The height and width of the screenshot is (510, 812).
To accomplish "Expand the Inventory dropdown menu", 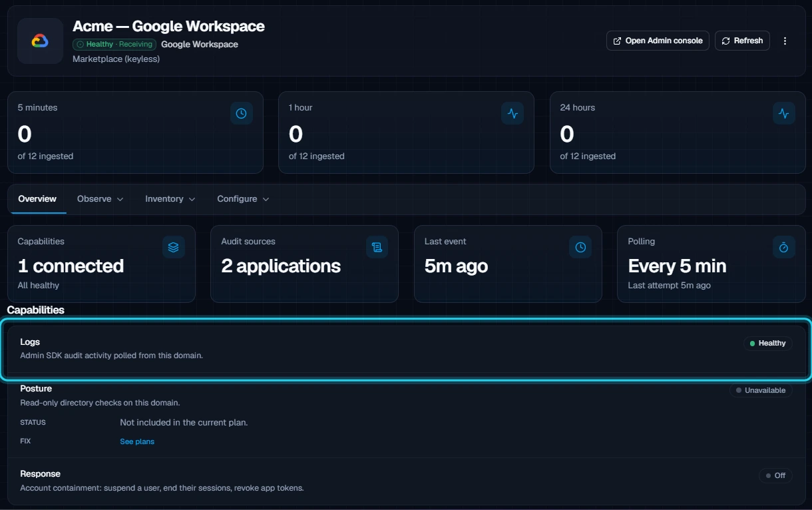I will 170,199.
